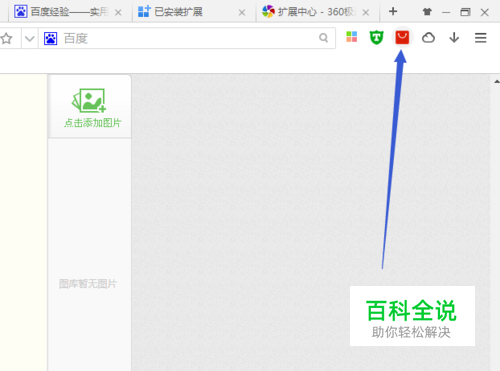Click the Baidu paw icon in search box
The image size is (500, 371).
[51, 39]
